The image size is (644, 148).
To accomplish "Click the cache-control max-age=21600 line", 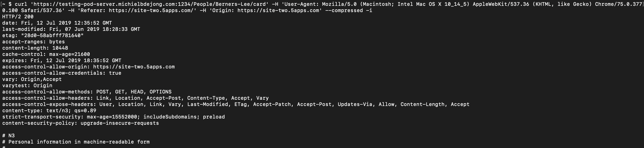I will pos(46,54).
